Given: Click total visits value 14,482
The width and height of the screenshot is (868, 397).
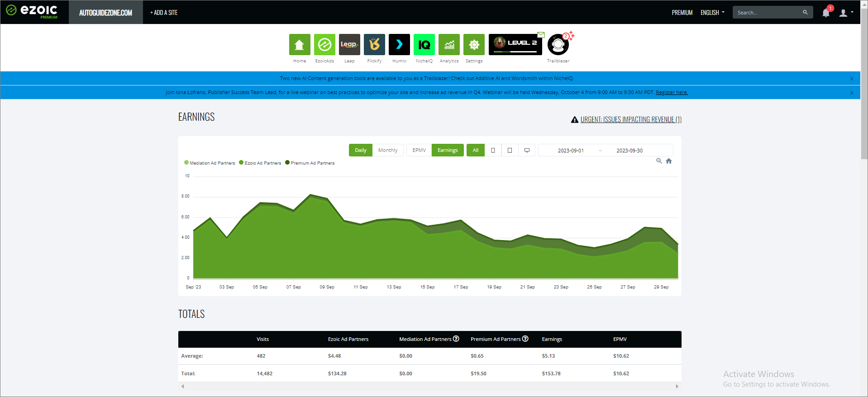Looking at the screenshot, I should [x=264, y=373].
